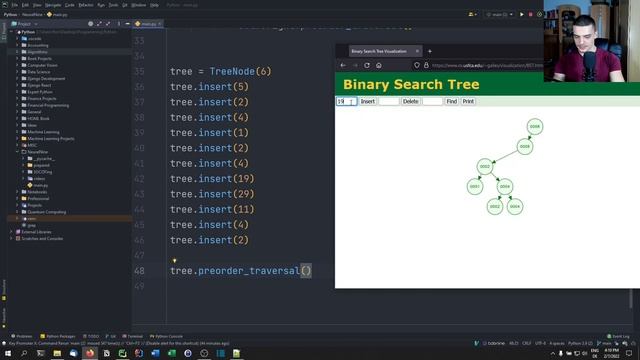This screenshot has height=360, width=640.
Task: Select the Quantum Computing folder
Action: (x=47, y=212)
